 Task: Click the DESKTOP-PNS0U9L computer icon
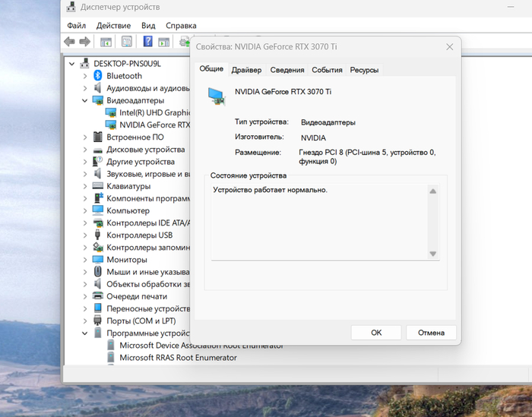84,63
